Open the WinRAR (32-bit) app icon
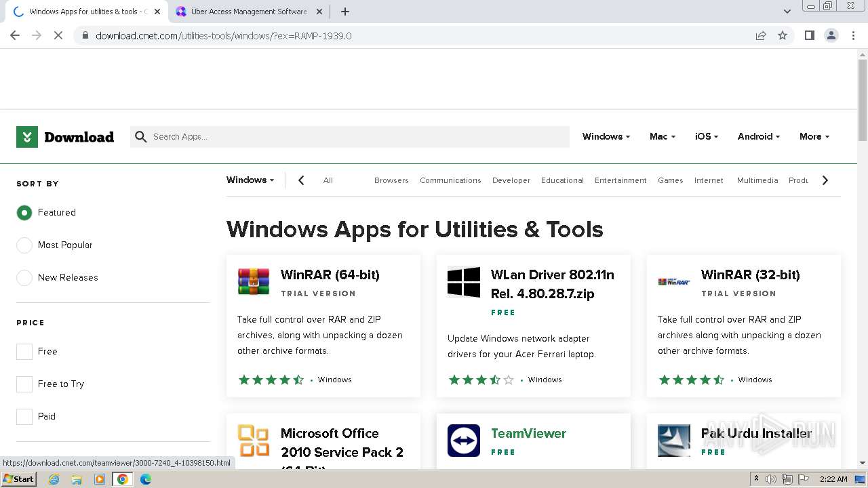This screenshot has width=868, height=488. pyautogui.click(x=674, y=281)
